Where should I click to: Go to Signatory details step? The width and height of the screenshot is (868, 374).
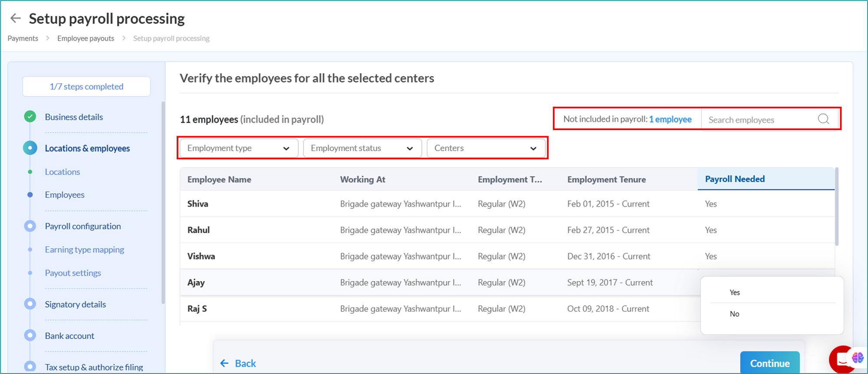point(76,304)
